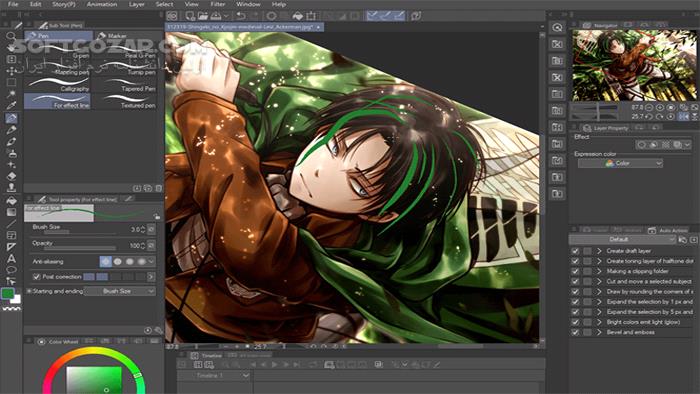Click the lock icon beside stroke preview
Viewport: 700px width, 394px height.
pyautogui.click(x=157, y=216)
